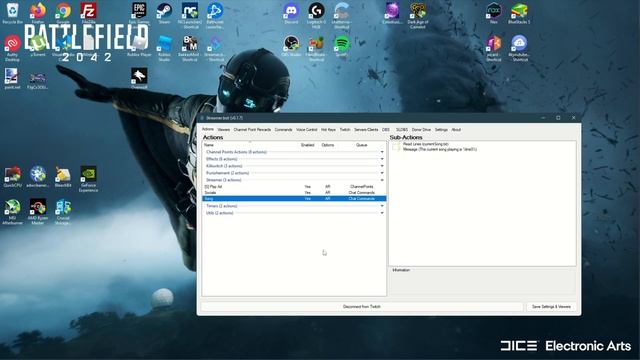Open BlueStacks 5 desktop shortcut
This screenshot has height=360, width=640.
[x=519, y=13]
